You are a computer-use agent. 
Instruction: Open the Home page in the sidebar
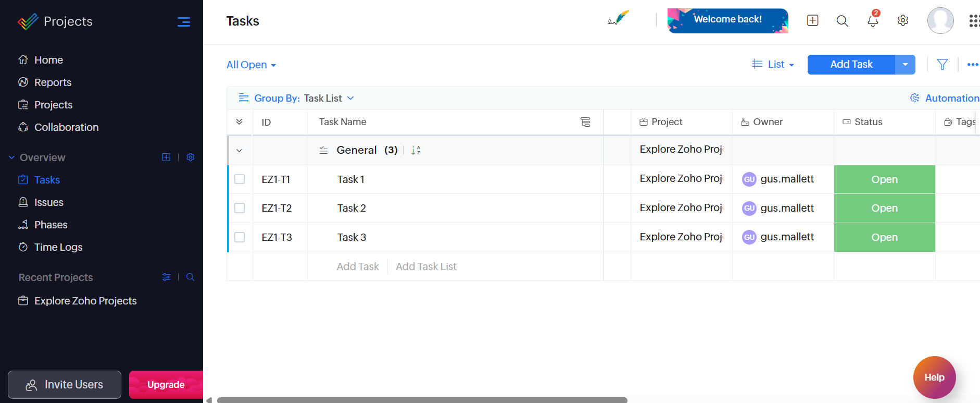48,60
